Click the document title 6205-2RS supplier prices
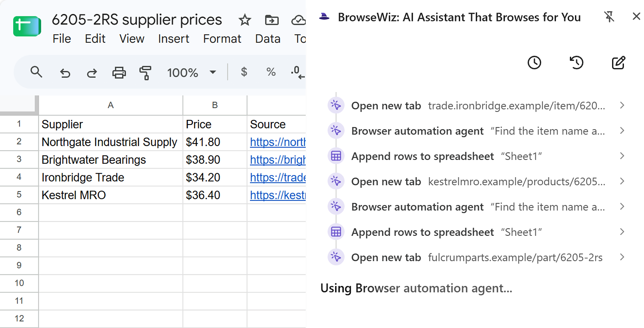The height and width of the screenshot is (328, 644). pos(137,20)
